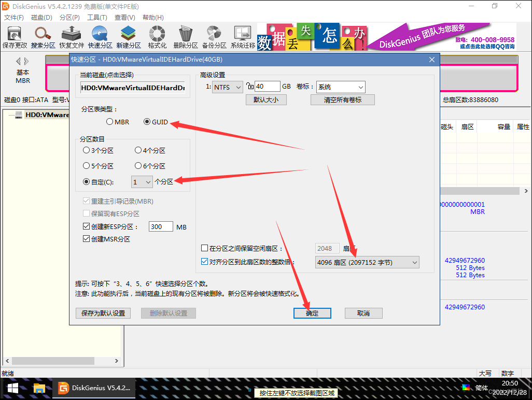Click the System Migration (系统迁移) toolbar icon

(243, 37)
